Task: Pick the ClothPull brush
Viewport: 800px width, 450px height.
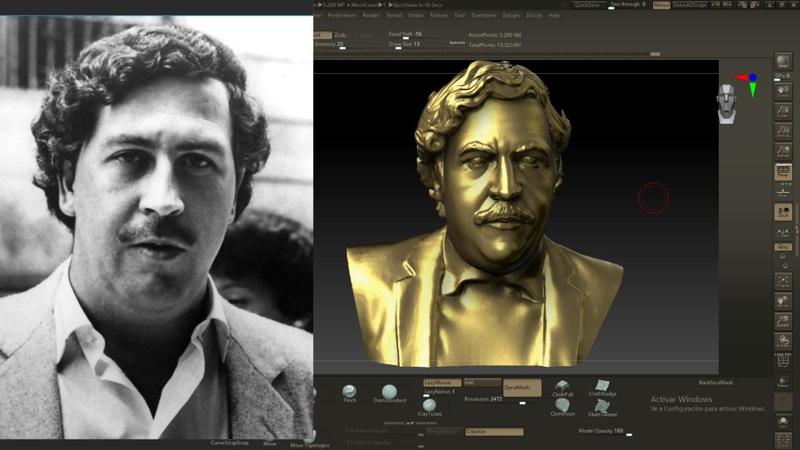Action: [563, 387]
